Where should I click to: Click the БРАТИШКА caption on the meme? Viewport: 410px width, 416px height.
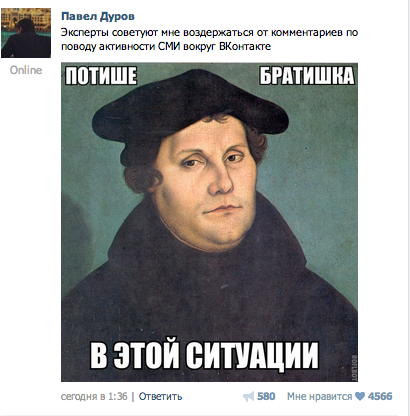tap(307, 75)
